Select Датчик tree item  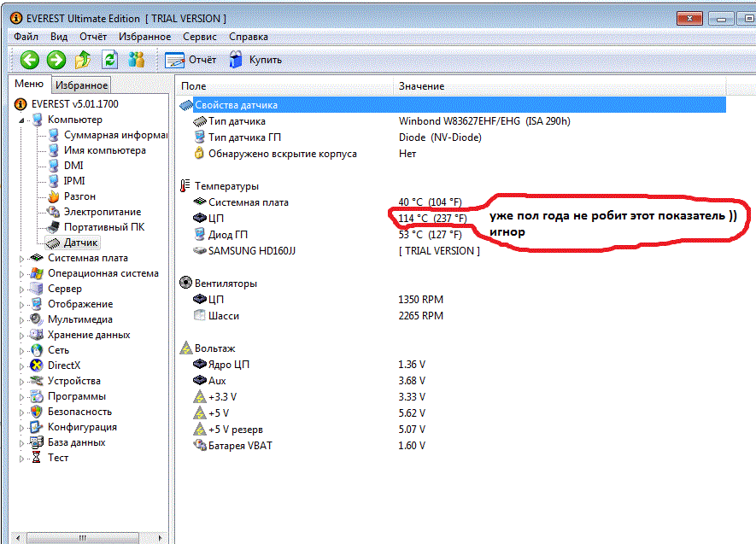click(x=80, y=243)
